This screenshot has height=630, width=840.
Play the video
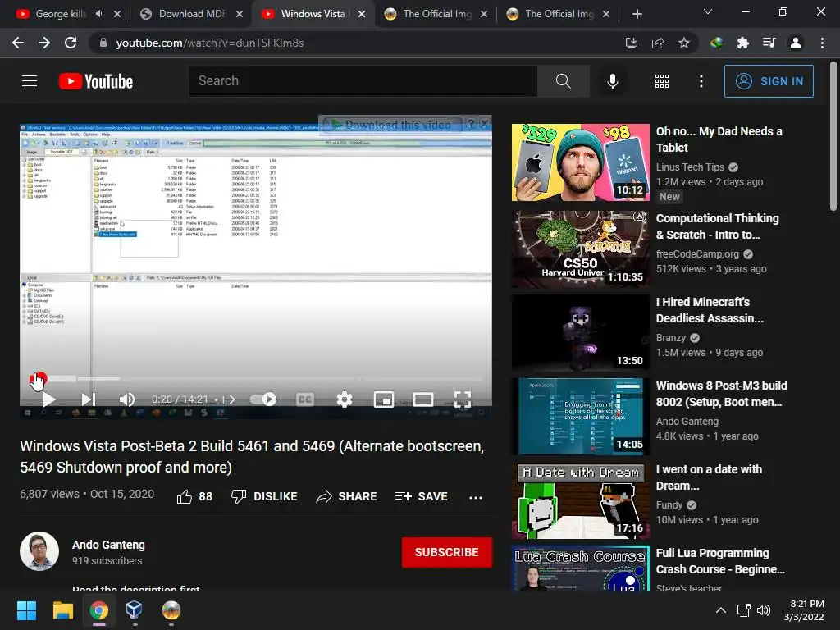click(x=48, y=399)
